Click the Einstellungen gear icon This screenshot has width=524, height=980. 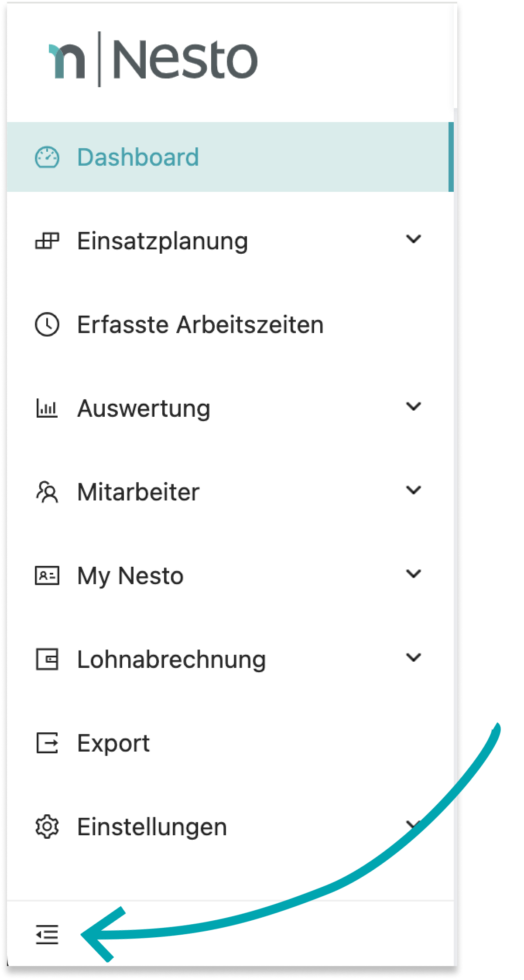tap(47, 827)
